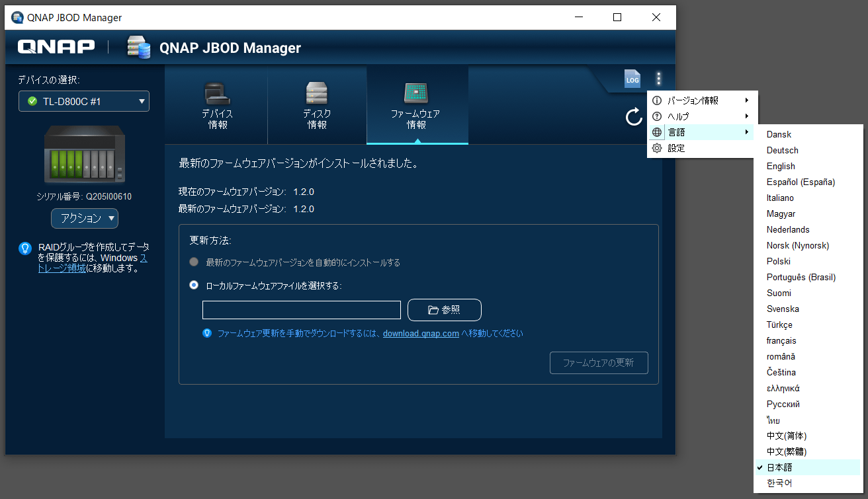Click the firmware information chip icon

tap(416, 93)
